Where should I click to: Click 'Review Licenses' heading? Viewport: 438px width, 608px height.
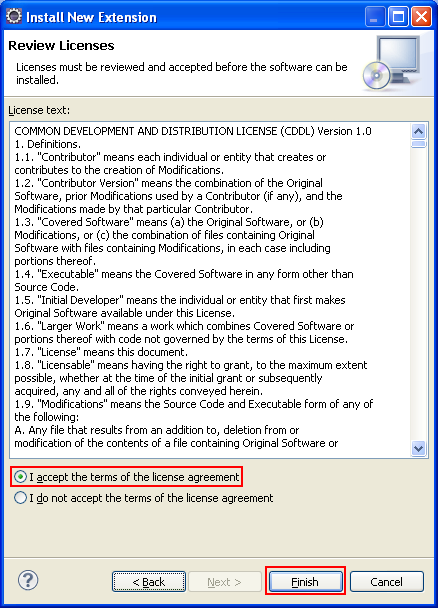click(x=61, y=45)
